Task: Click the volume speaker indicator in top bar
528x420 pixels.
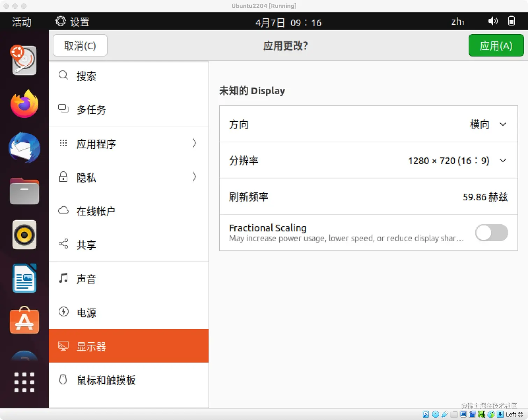Action: (493, 21)
